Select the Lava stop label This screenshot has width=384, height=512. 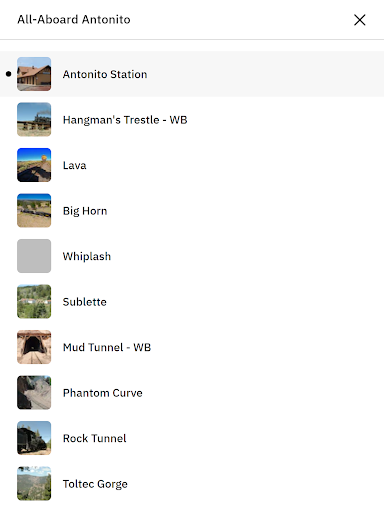tap(75, 165)
